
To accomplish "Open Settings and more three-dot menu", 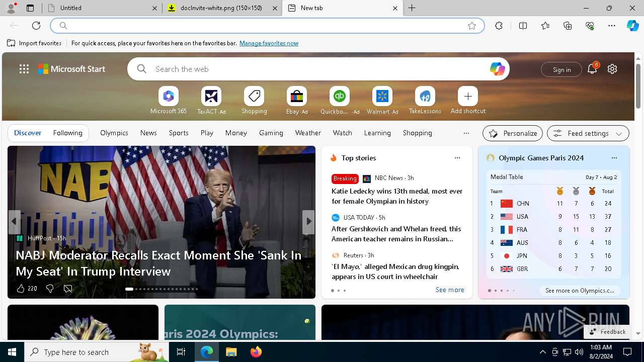I will coord(612,26).
